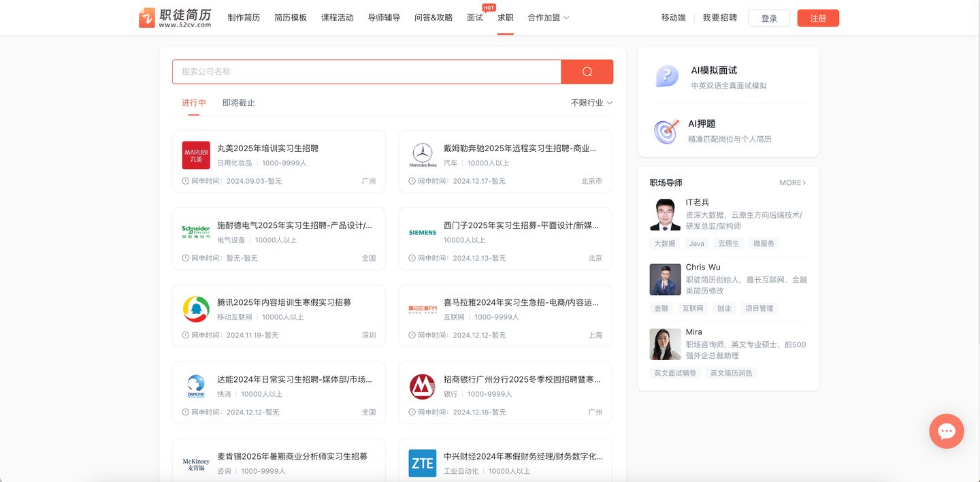Open 丸美2025年培训实习生招聘 listing

pos(267,148)
